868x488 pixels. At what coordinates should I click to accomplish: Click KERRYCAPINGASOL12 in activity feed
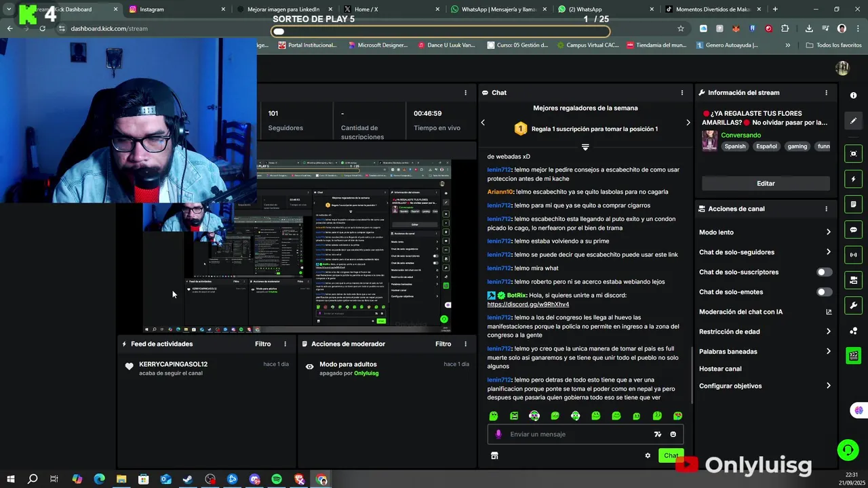click(x=173, y=364)
